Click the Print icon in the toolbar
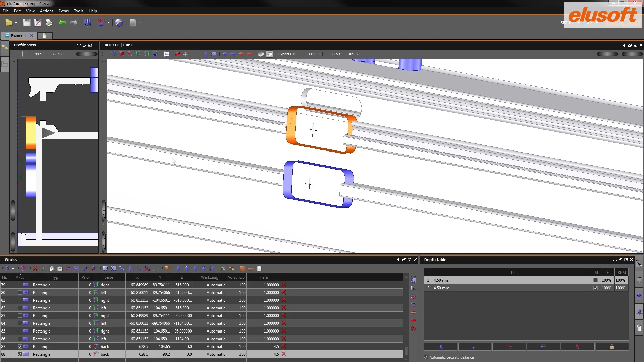Screen dimensions: 644x362 pyautogui.click(x=49, y=22)
